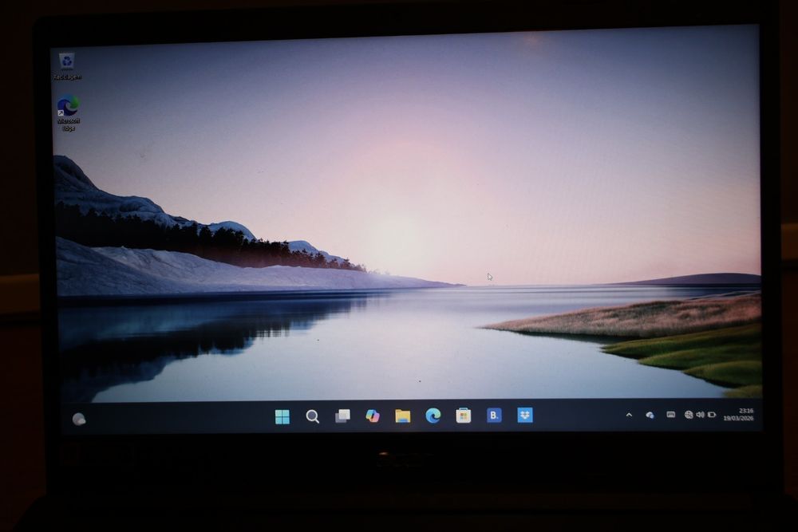Screen dimensions: 798x532
Task: Select the Microsoft Edge desktop shortcut
Action: 68,113
